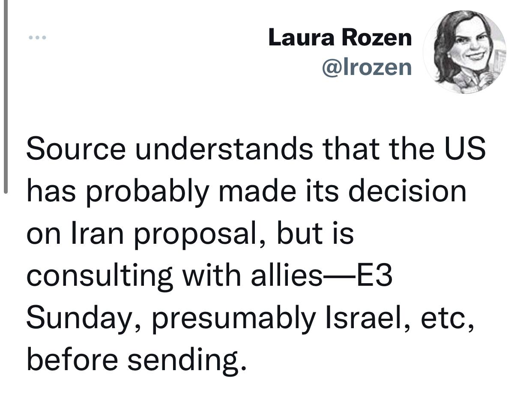Screen dimensions: 532x398
Task: Click the word "Source" starting the tweet
Action: coord(76,149)
